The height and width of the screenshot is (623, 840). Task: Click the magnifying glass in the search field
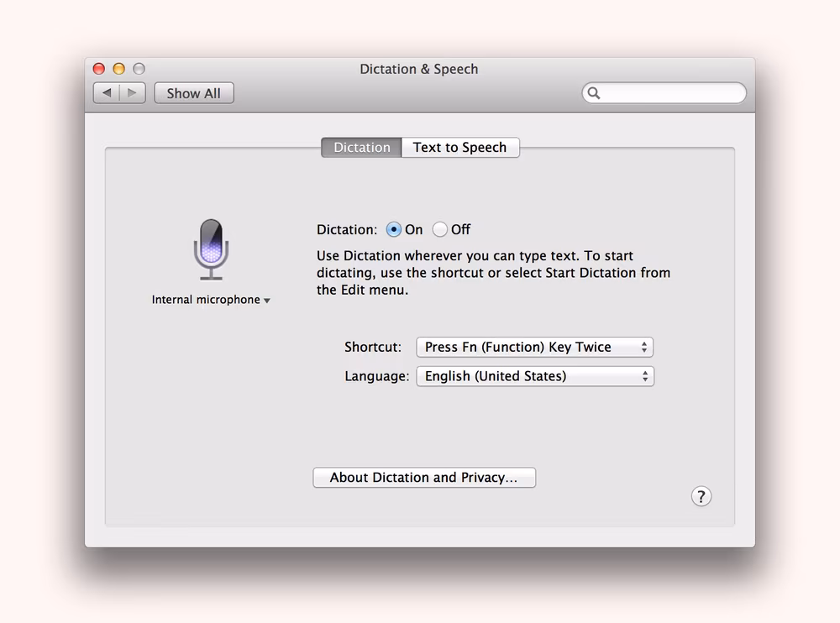coord(594,93)
